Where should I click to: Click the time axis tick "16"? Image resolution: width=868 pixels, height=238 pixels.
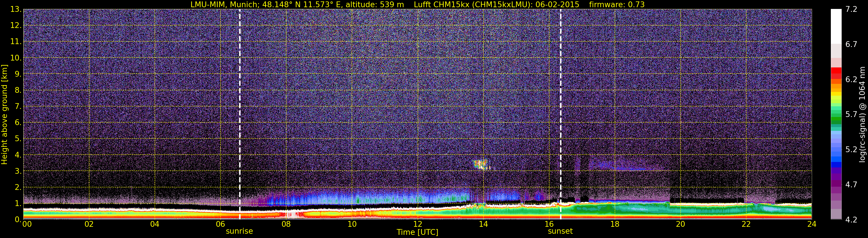coord(549,224)
